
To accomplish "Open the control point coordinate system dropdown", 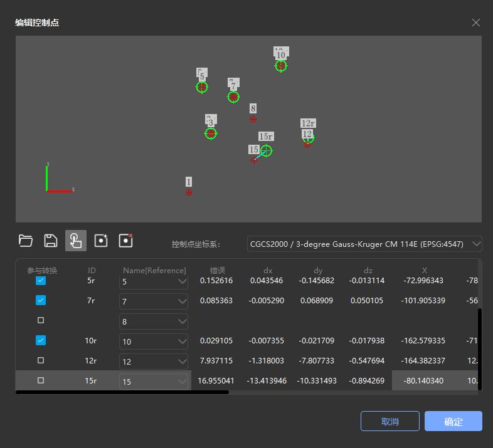I will (x=364, y=244).
